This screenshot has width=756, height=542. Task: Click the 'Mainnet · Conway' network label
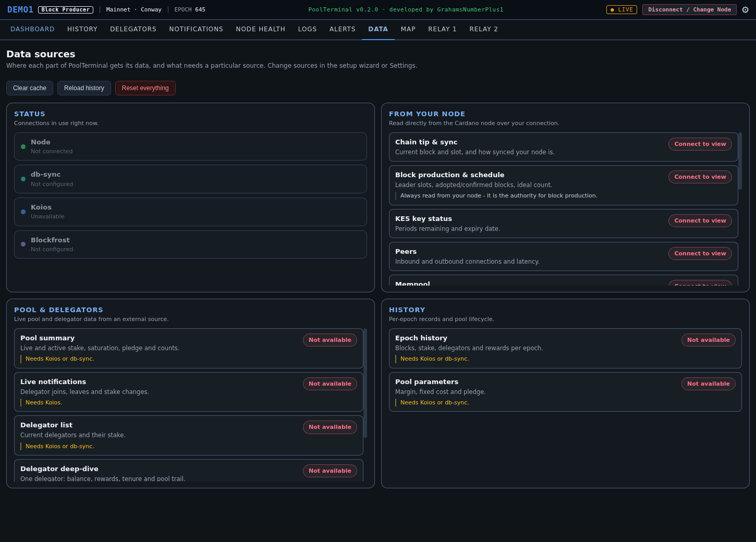134,10
